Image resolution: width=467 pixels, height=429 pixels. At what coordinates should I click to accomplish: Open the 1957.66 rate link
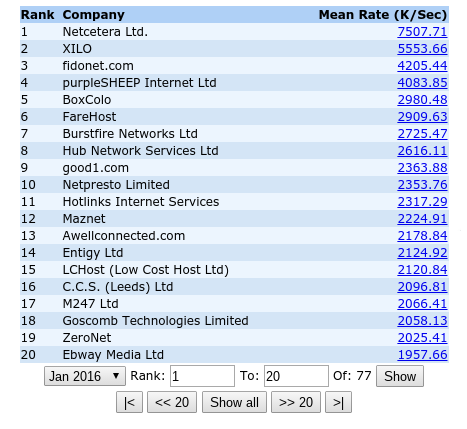[x=422, y=355]
